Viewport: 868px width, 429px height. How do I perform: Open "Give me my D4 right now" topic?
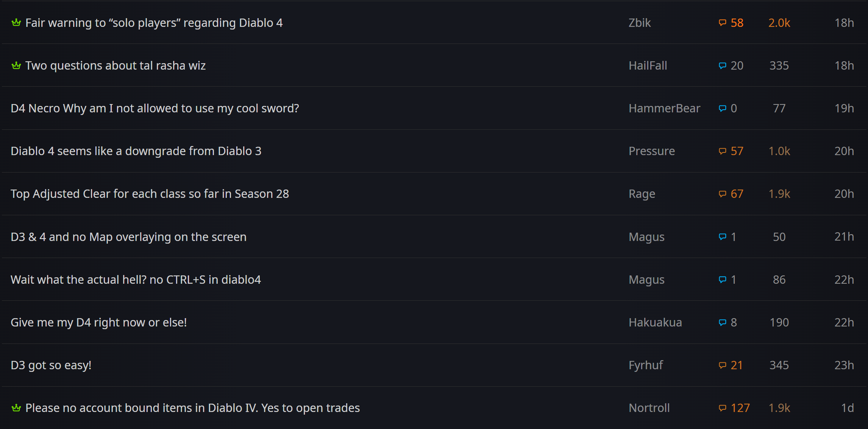98,322
